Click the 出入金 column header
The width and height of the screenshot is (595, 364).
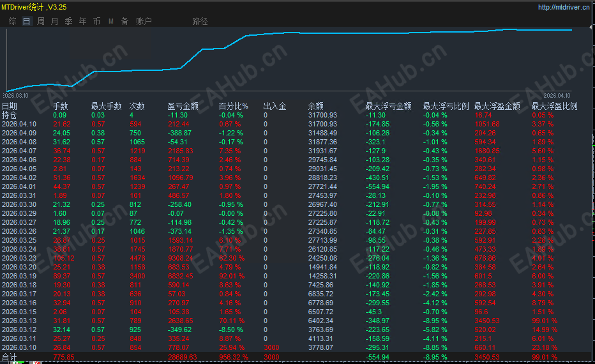(275, 106)
